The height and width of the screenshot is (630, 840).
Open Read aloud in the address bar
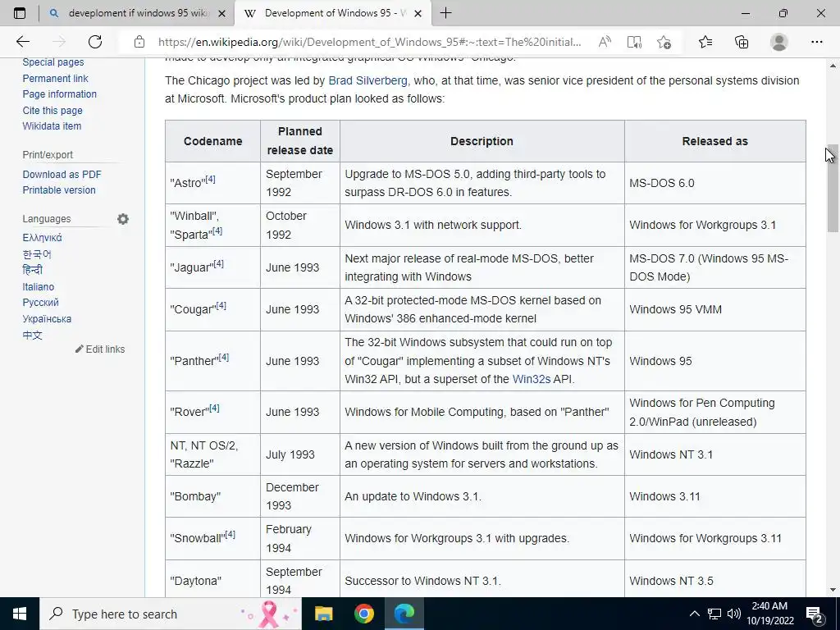coord(605,42)
